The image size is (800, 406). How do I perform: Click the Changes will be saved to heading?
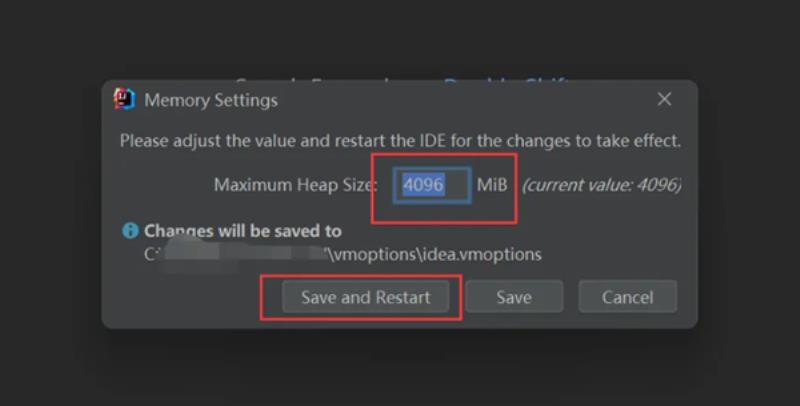243,231
